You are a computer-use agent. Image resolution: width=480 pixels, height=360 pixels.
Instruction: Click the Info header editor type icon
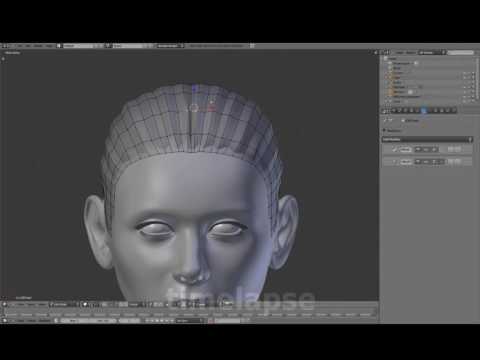point(5,46)
